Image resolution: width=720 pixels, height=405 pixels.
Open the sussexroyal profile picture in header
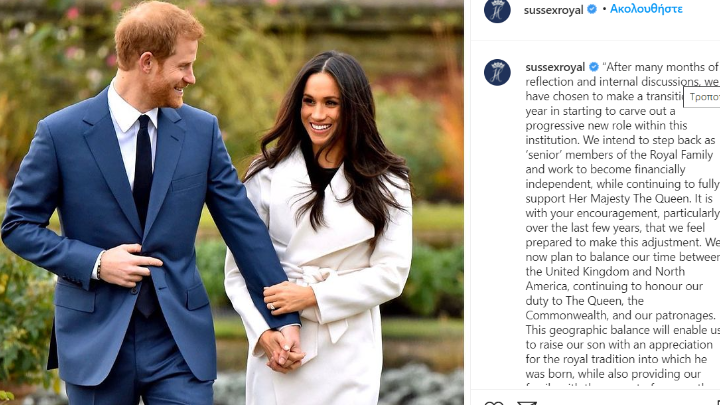pos(497,9)
